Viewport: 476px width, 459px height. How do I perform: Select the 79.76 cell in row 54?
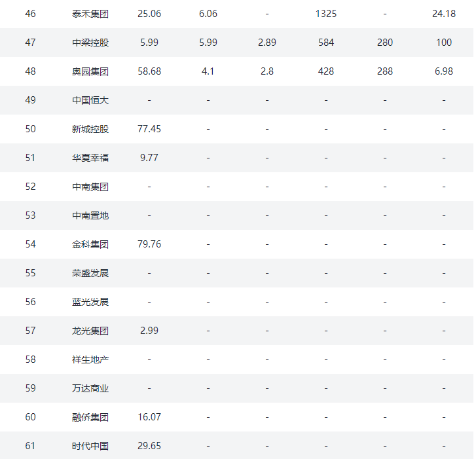click(149, 244)
